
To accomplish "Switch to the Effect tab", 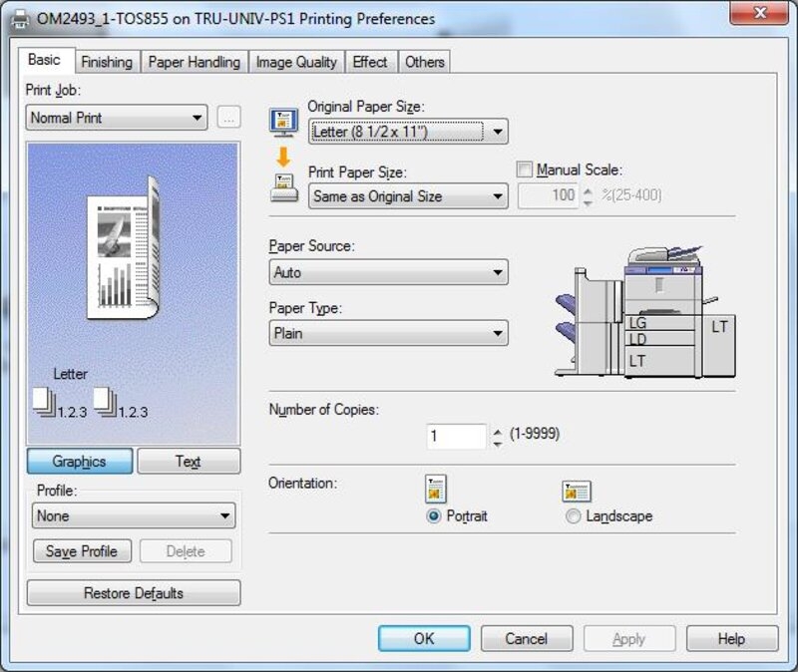I will coord(370,62).
